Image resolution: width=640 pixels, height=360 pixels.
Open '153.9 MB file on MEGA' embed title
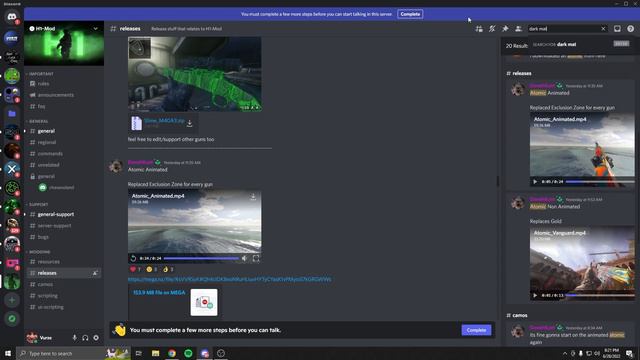click(159, 293)
